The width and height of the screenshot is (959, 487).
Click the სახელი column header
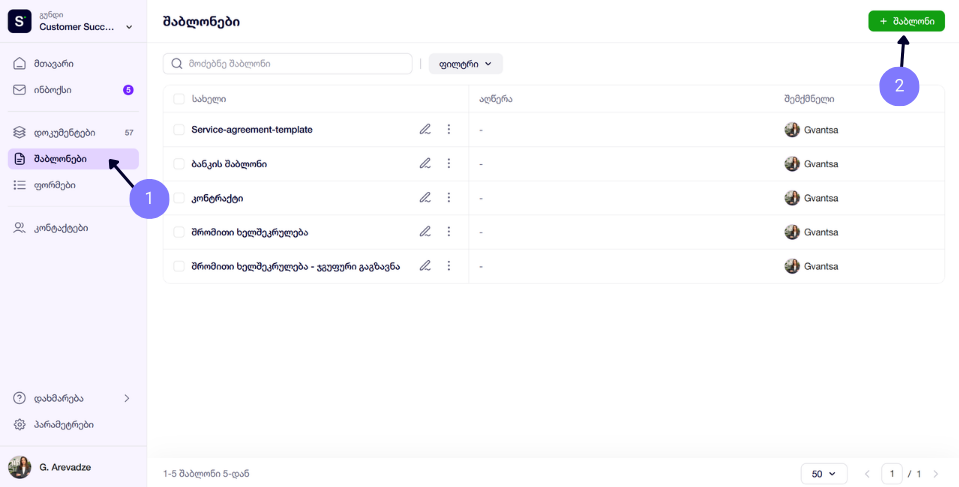[x=209, y=99]
